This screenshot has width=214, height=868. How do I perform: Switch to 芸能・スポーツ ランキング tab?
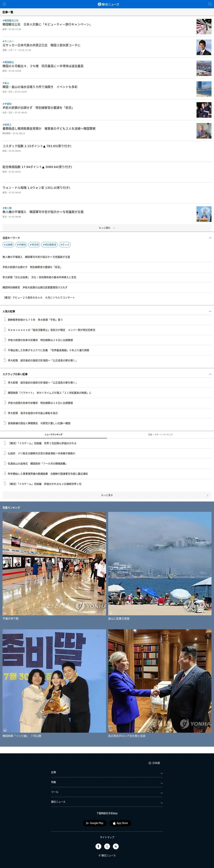(x=160, y=434)
